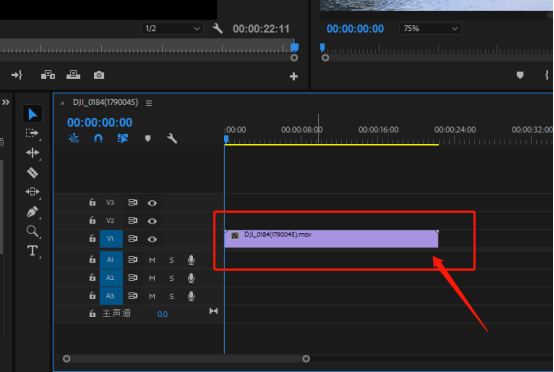Open timeline display settings wrench
The image size is (554, 372).
point(172,138)
